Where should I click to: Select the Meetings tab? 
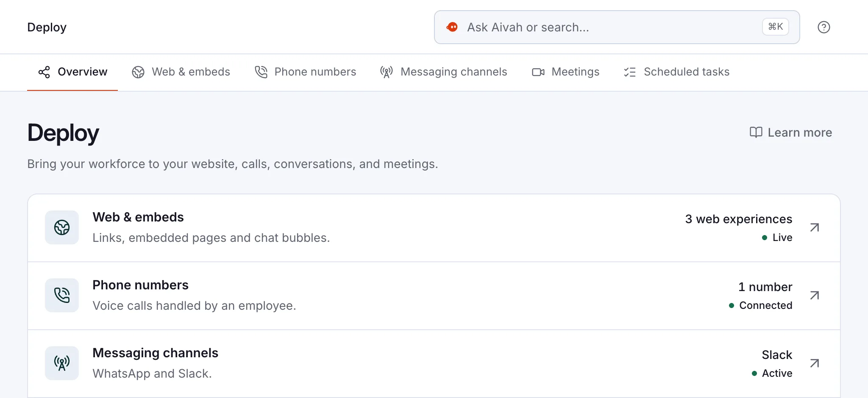565,72
